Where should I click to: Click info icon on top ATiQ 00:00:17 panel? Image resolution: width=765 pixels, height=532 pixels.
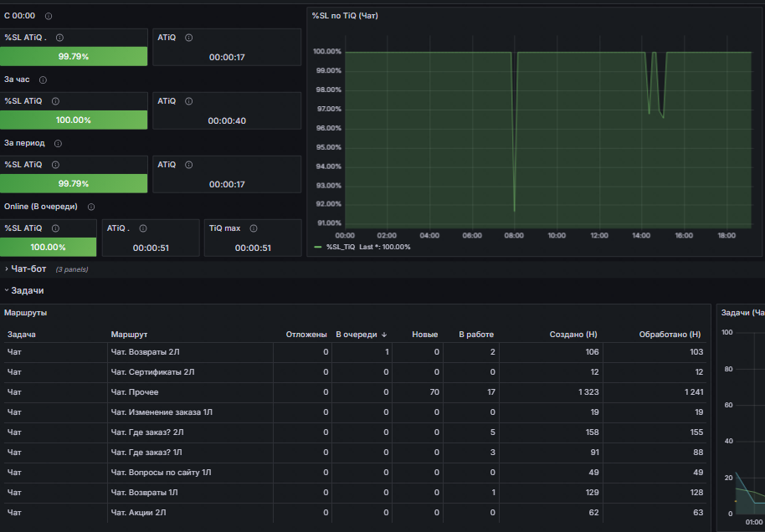(189, 38)
